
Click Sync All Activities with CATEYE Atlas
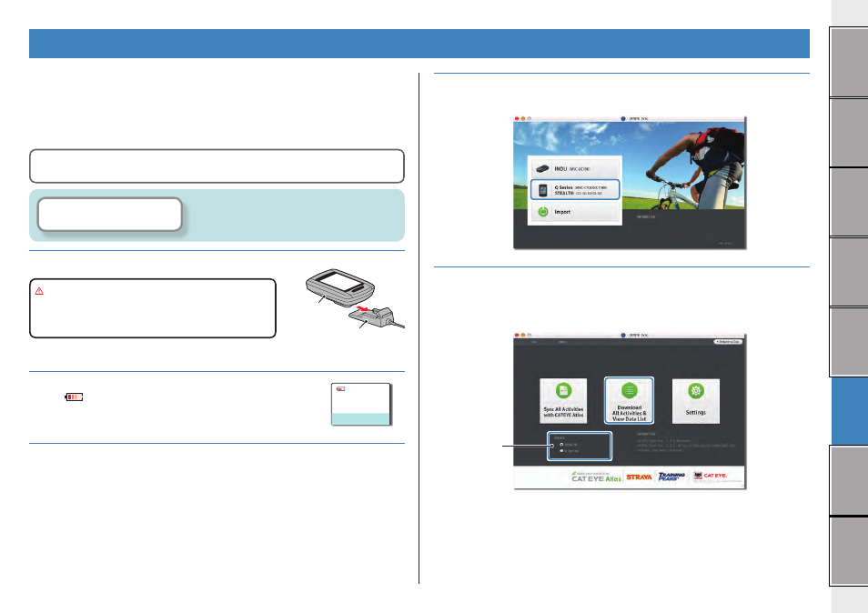click(x=563, y=401)
